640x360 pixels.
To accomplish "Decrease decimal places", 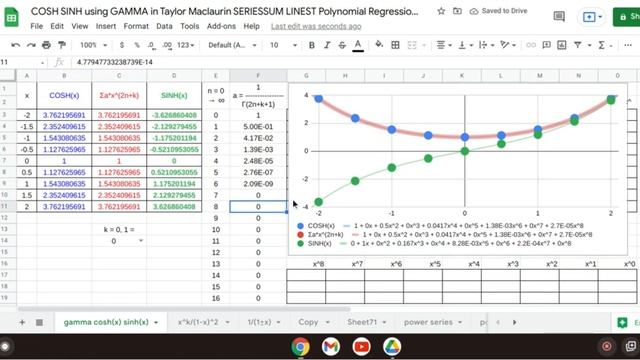I will (x=151, y=45).
